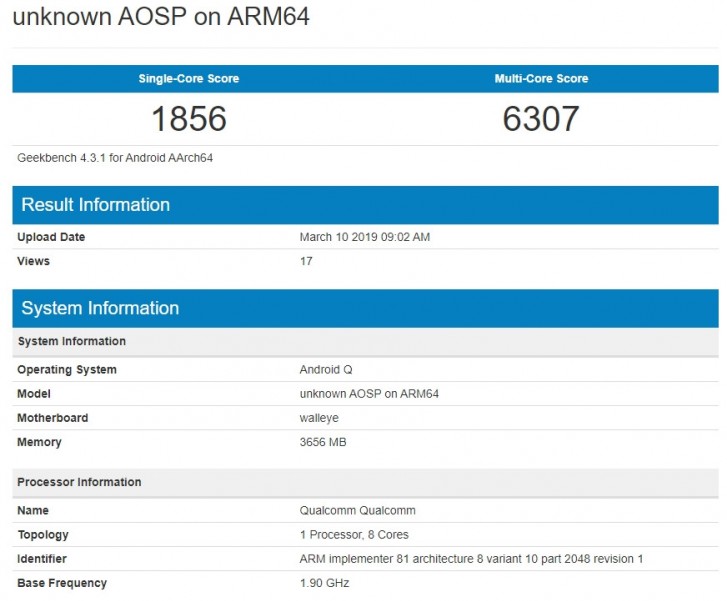Click the Result Information section header

[x=96, y=205]
